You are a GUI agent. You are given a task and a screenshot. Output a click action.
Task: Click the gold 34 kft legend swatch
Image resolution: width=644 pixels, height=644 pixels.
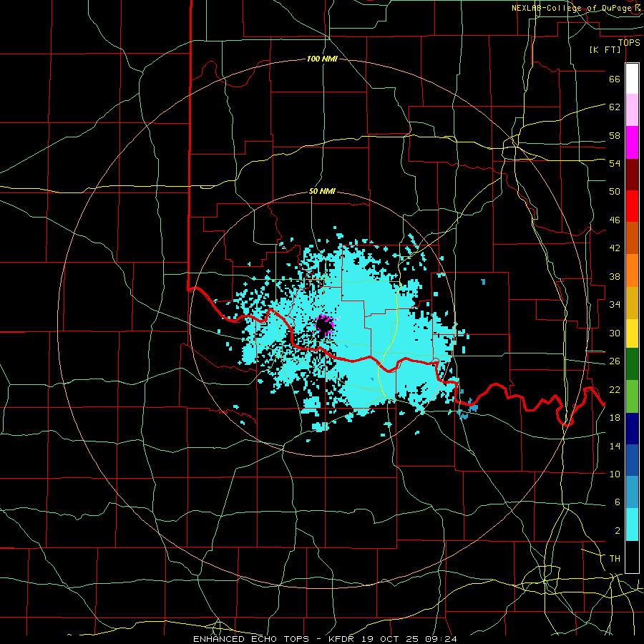[632, 303]
